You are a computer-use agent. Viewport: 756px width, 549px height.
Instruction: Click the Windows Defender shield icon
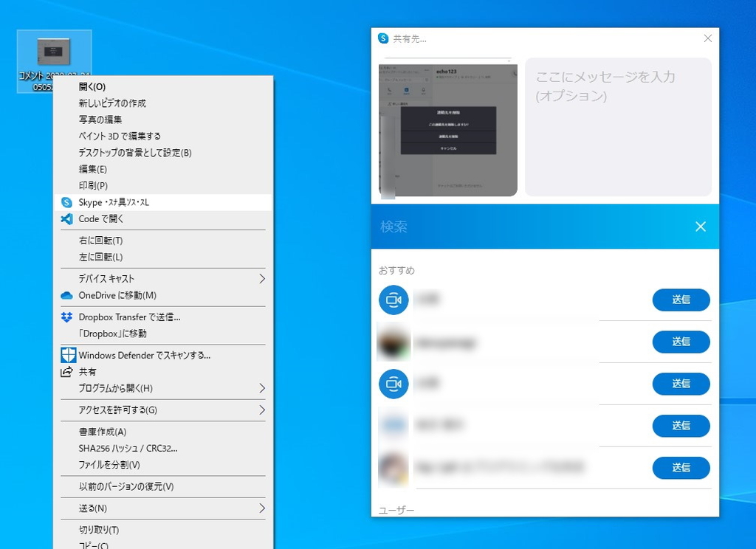pyautogui.click(x=67, y=355)
